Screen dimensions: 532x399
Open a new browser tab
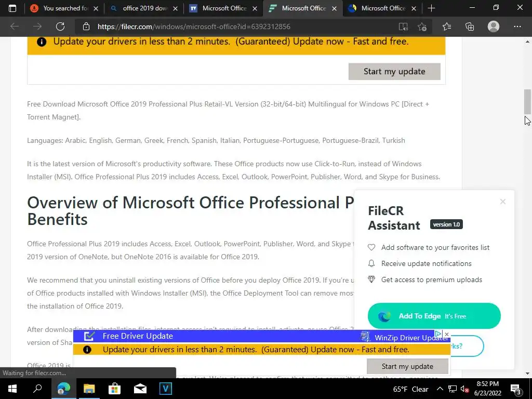click(431, 8)
